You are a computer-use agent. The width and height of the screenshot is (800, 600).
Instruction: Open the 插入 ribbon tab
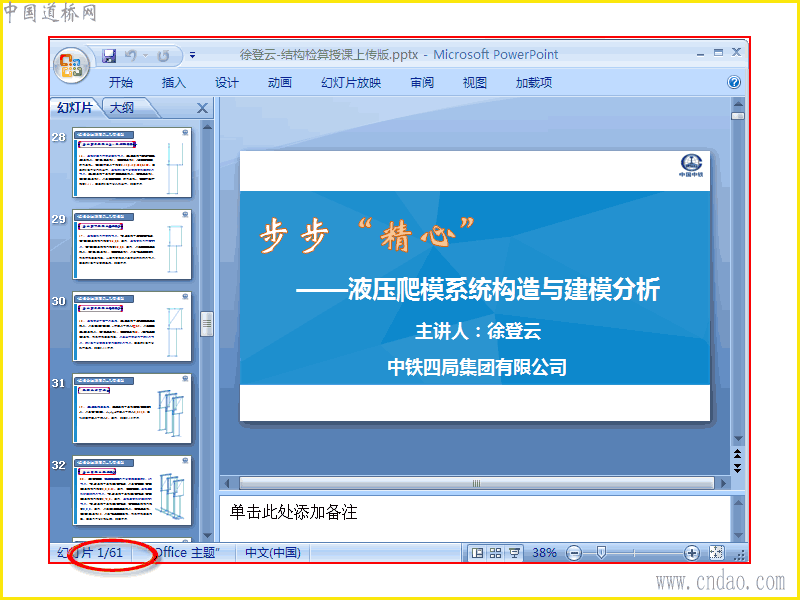(173, 82)
